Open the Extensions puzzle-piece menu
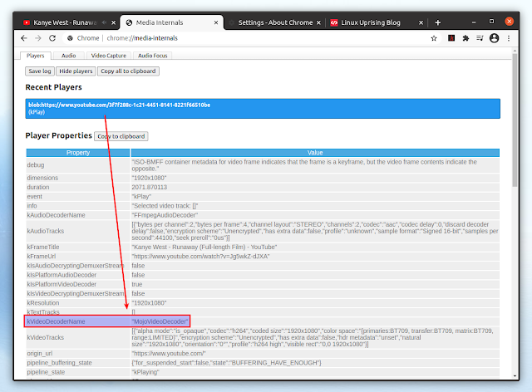Screen dimensions: 532x392 point(465,38)
